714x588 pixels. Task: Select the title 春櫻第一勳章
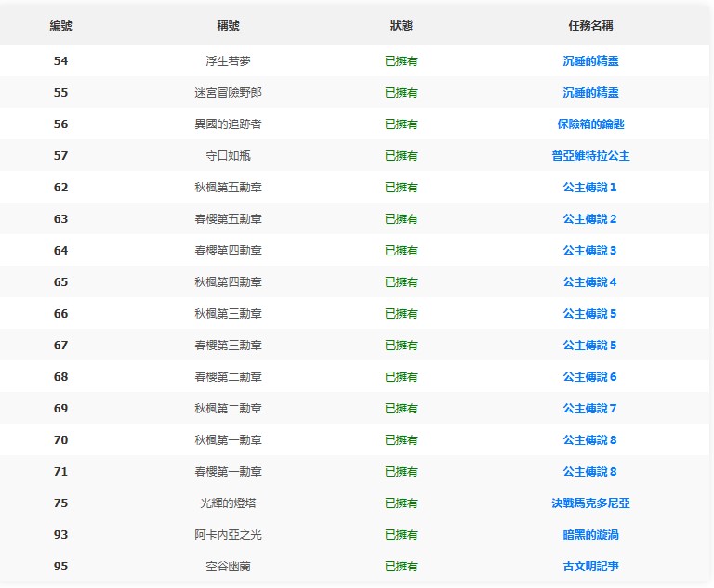[x=228, y=472]
